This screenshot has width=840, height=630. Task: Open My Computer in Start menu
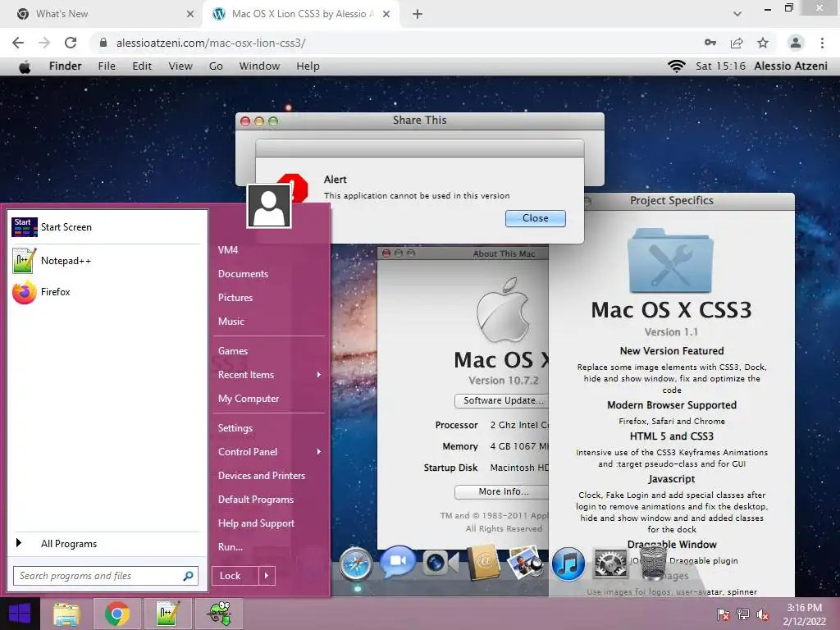[x=249, y=399]
